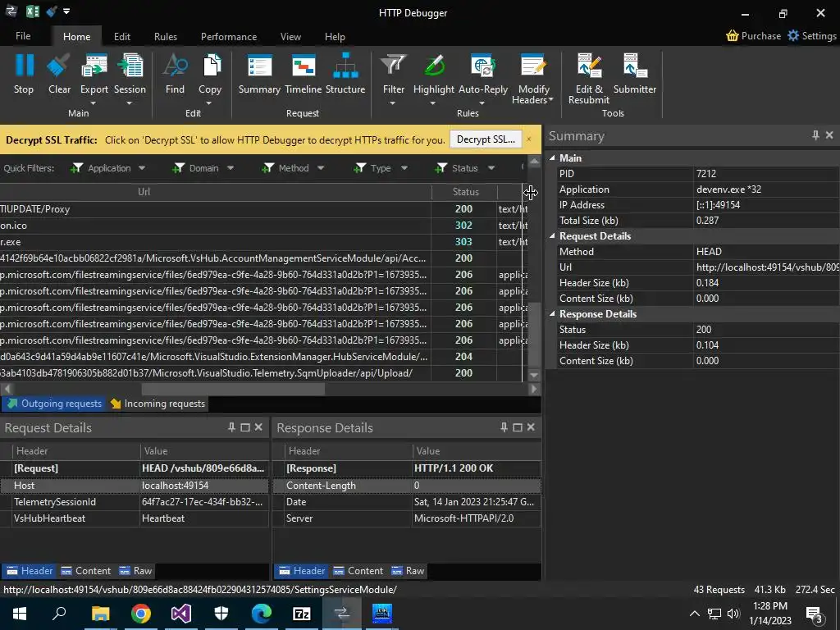Image resolution: width=840 pixels, height=630 pixels.
Task: Switch to the Performance ribbon tab
Action: tap(229, 36)
